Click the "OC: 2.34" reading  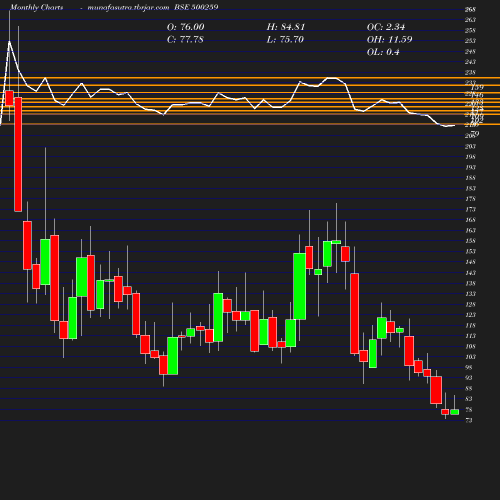point(386,27)
